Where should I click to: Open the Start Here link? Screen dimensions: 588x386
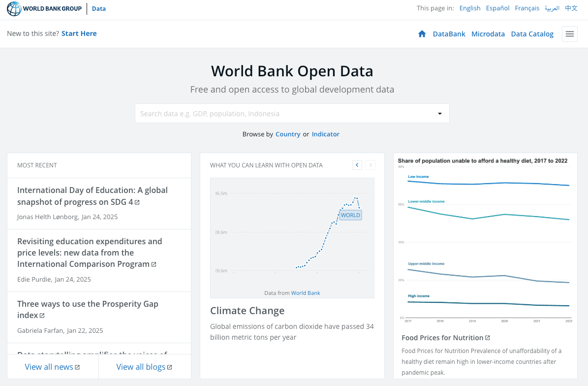tap(79, 33)
